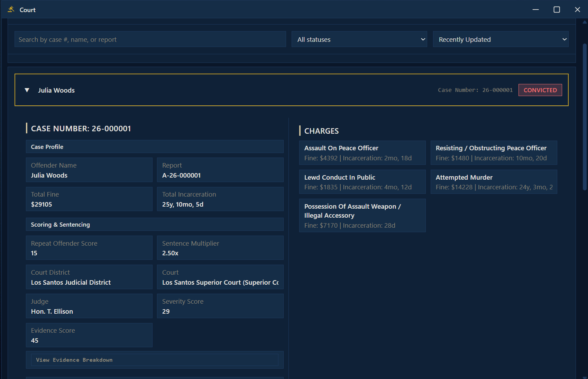588x379 pixels.
Task: Select the Assault On Peace Officer charge
Action: 362,153
